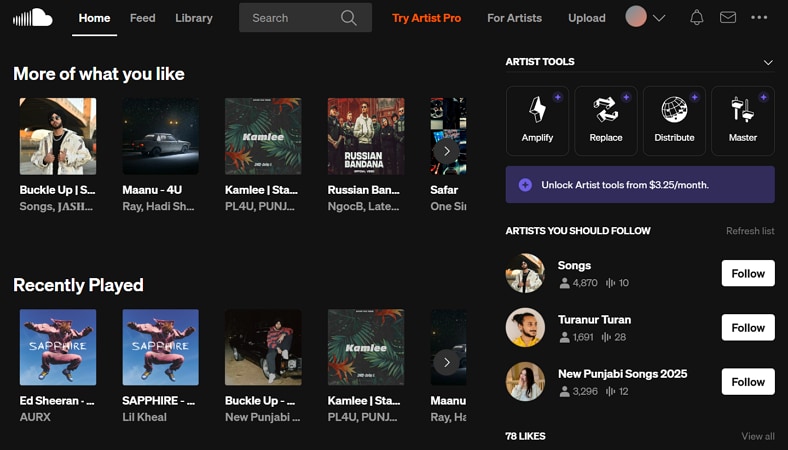Open the Buckle Up | S... cover under More of what you like
This screenshot has width=788, height=450.
58,136
